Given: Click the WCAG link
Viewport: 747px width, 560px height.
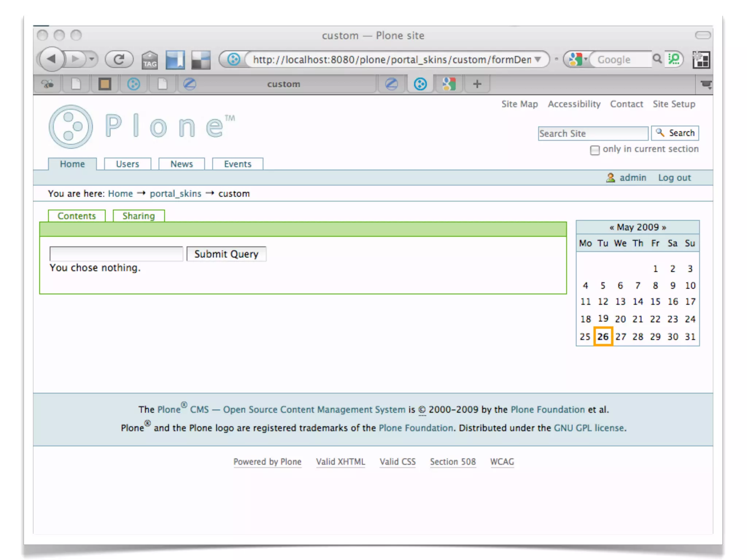Looking at the screenshot, I should [502, 462].
